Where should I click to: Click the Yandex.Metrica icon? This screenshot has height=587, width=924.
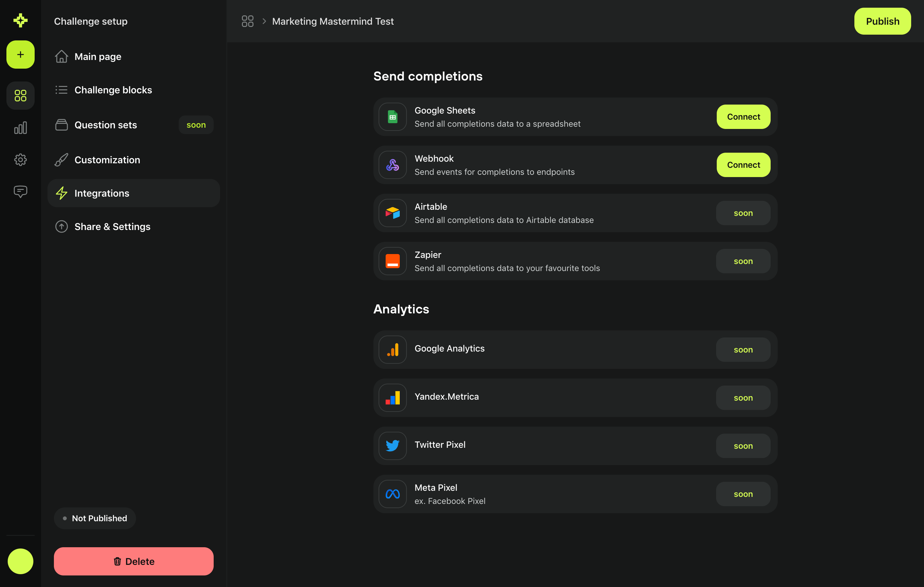pos(393,398)
